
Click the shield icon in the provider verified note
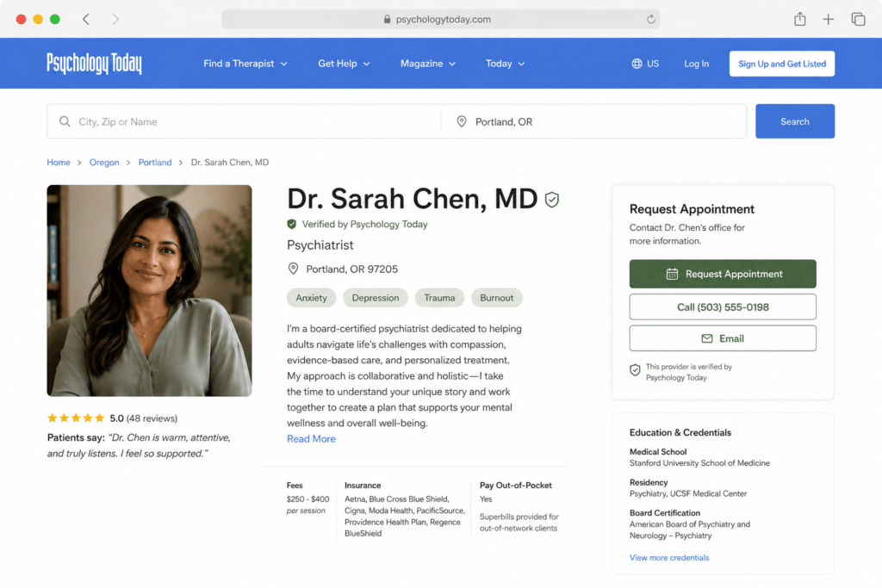(635, 370)
